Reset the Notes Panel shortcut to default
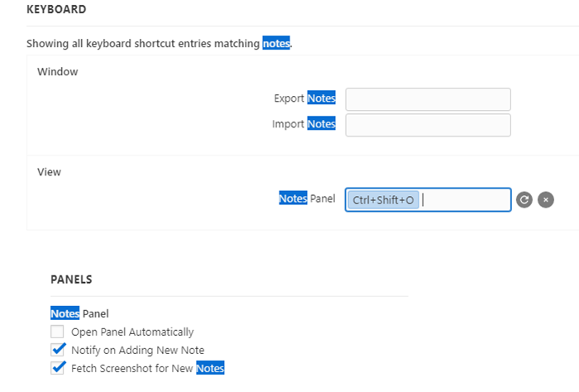The height and width of the screenshot is (392, 579). click(524, 200)
